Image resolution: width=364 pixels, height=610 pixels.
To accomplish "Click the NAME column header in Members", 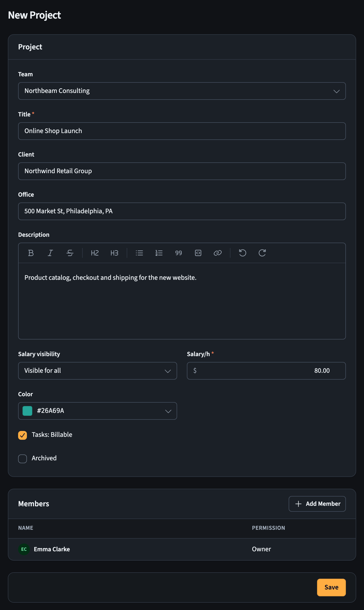I will (x=25, y=528).
